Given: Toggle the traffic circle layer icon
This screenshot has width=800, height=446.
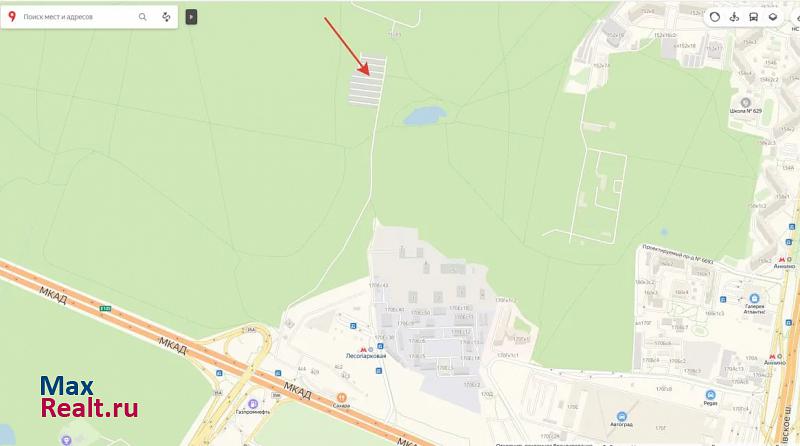Looking at the screenshot, I should [715, 17].
